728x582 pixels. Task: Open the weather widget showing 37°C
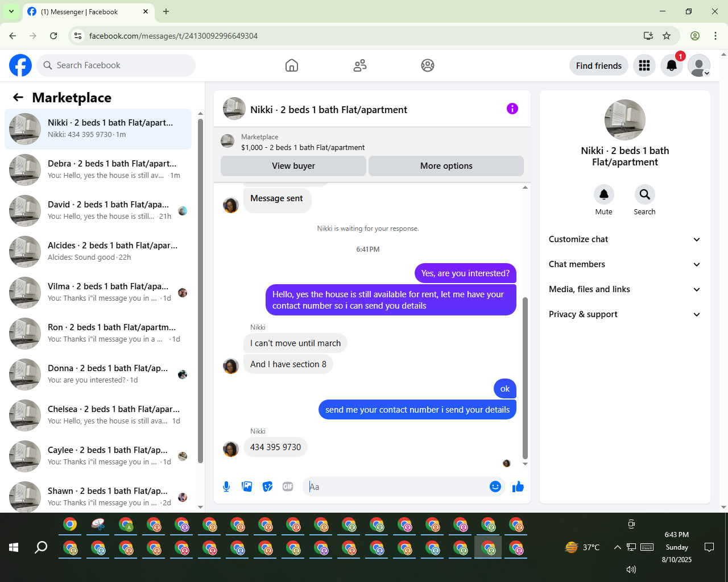point(582,547)
